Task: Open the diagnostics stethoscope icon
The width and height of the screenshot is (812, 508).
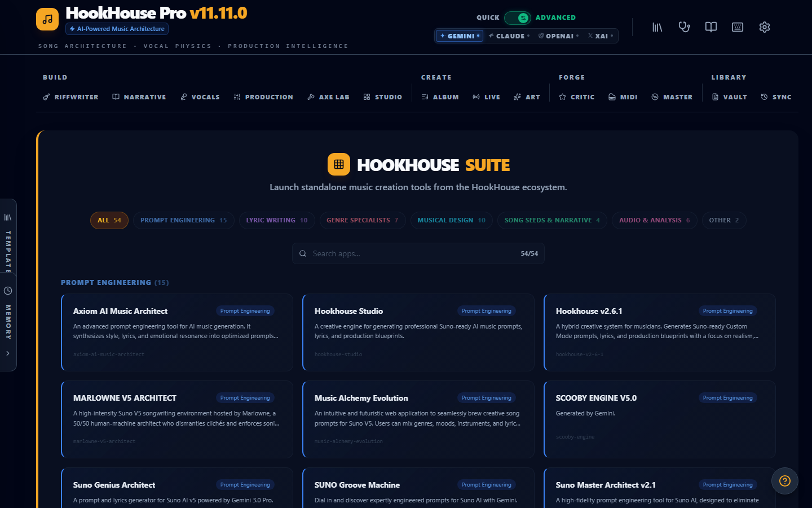Action: point(684,27)
